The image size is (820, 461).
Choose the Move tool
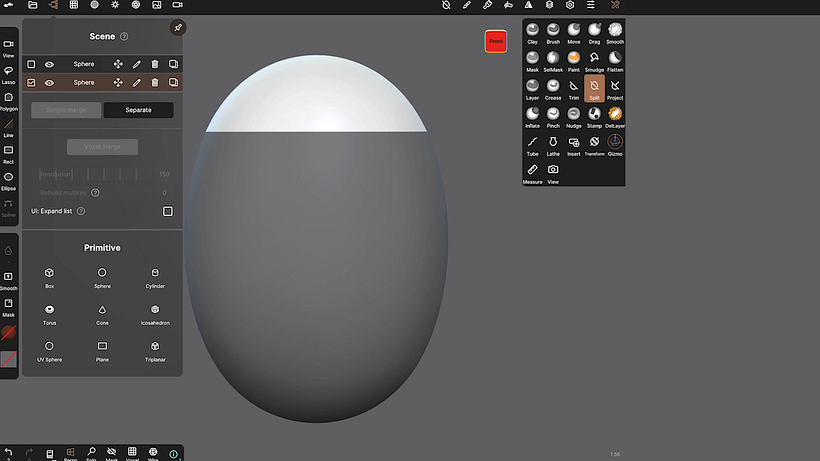click(574, 33)
